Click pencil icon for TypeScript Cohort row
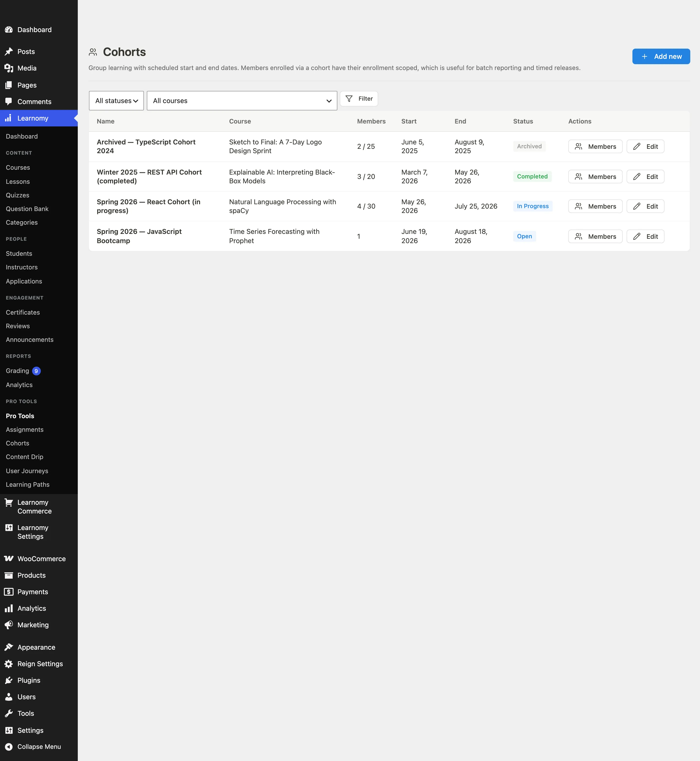700x761 pixels. click(x=637, y=146)
